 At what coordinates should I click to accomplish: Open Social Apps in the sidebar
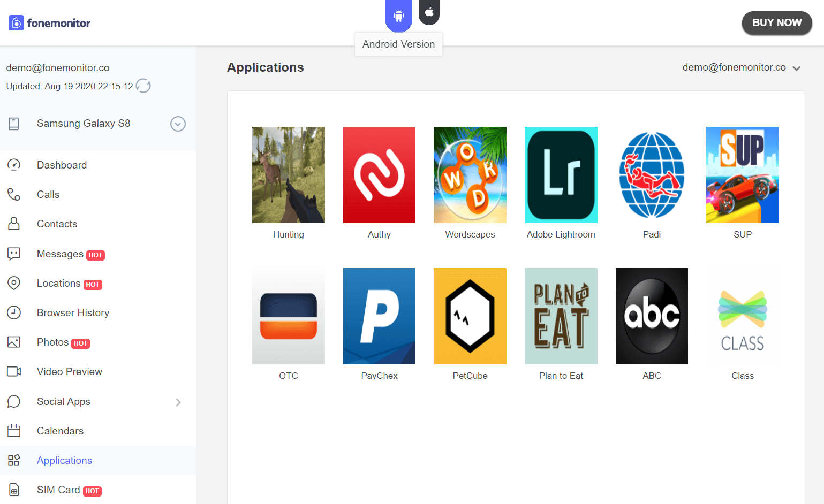[98, 401]
